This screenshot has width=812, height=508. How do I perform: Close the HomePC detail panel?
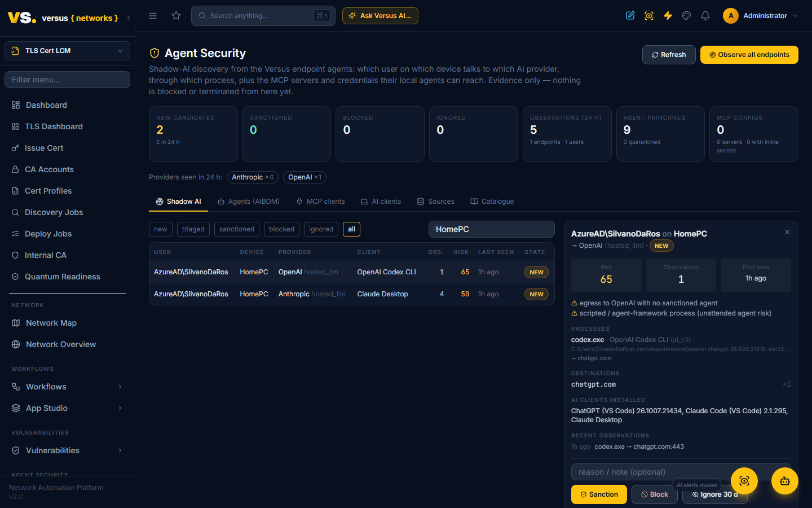787,232
